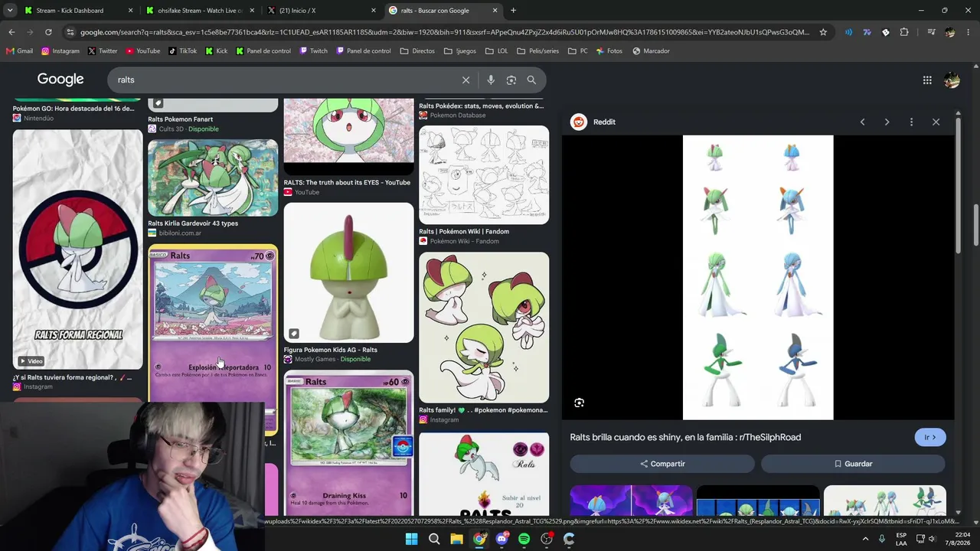Open the ESP LAA language switcher
Image resolution: width=980 pixels, height=551 pixels.
pyautogui.click(x=901, y=539)
